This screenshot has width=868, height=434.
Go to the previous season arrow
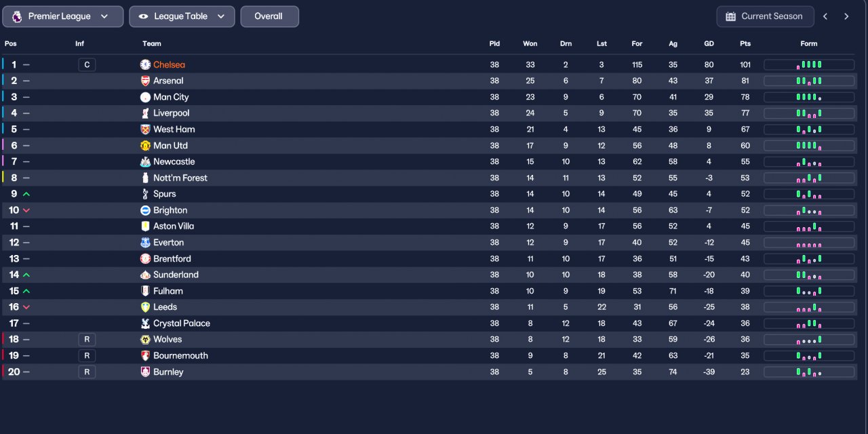click(x=825, y=17)
